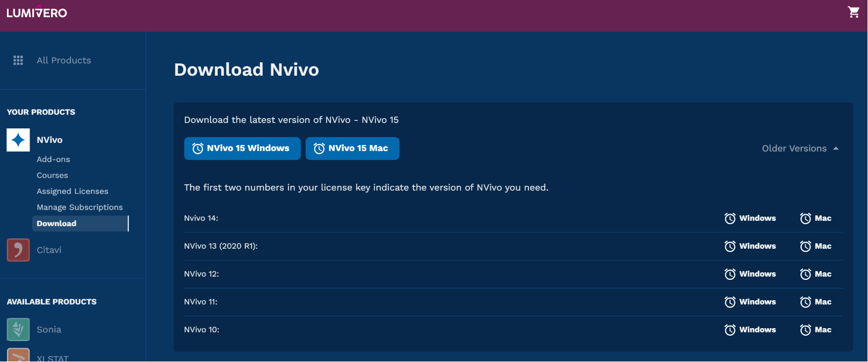The height and width of the screenshot is (362, 868).
Task: Download NVivo 10 for Mac
Action: point(816,330)
